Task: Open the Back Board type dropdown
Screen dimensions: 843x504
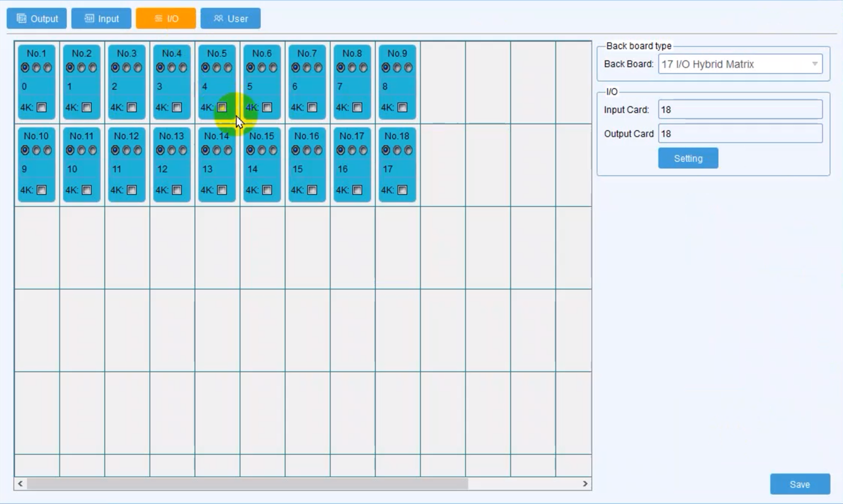Action: [740, 64]
